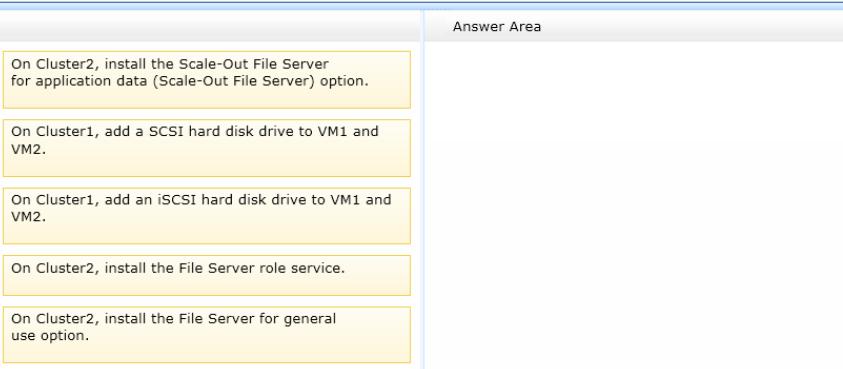Click 'use option.' text in the last box
Screen dimensions: 843x369
pyautogui.click(x=49, y=336)
